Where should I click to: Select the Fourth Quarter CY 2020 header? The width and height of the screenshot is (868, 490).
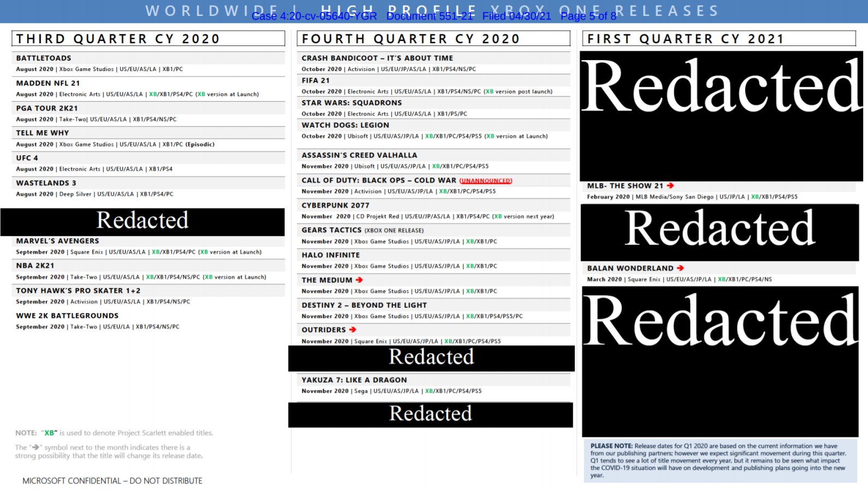pyautogui.click(x=433, y=39)
